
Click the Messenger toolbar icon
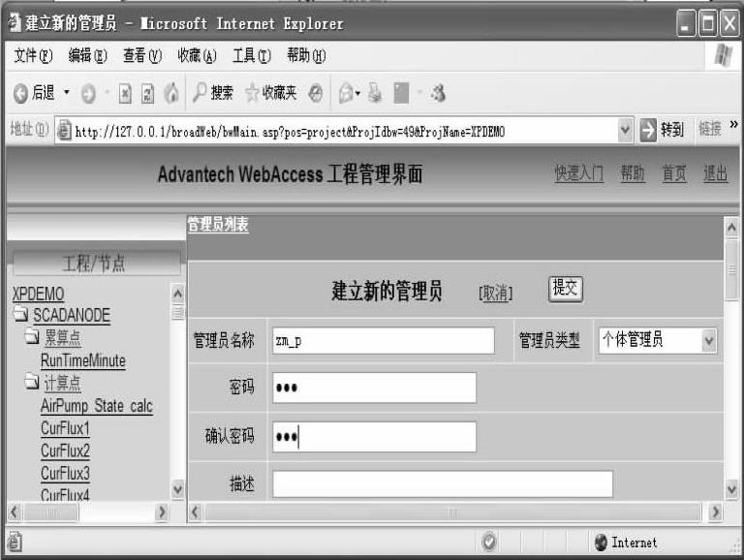(x=438, y=93)
